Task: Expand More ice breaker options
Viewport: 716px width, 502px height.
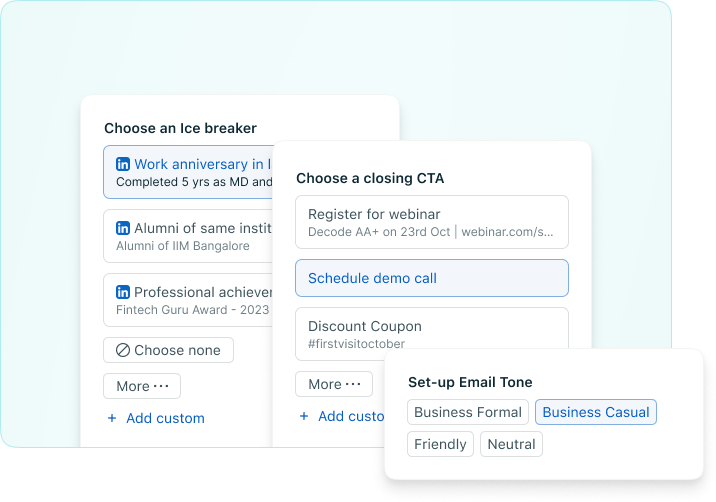Action: click(x=142, y=386)
